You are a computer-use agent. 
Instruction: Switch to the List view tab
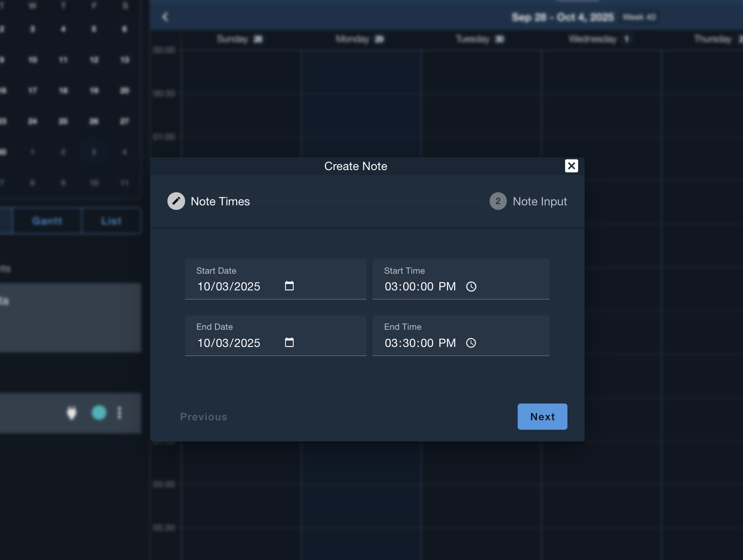click(111, 221)
